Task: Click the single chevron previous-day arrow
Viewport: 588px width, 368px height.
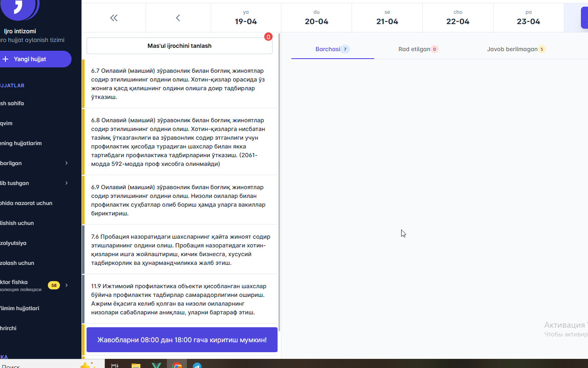Action: [178, 17]
